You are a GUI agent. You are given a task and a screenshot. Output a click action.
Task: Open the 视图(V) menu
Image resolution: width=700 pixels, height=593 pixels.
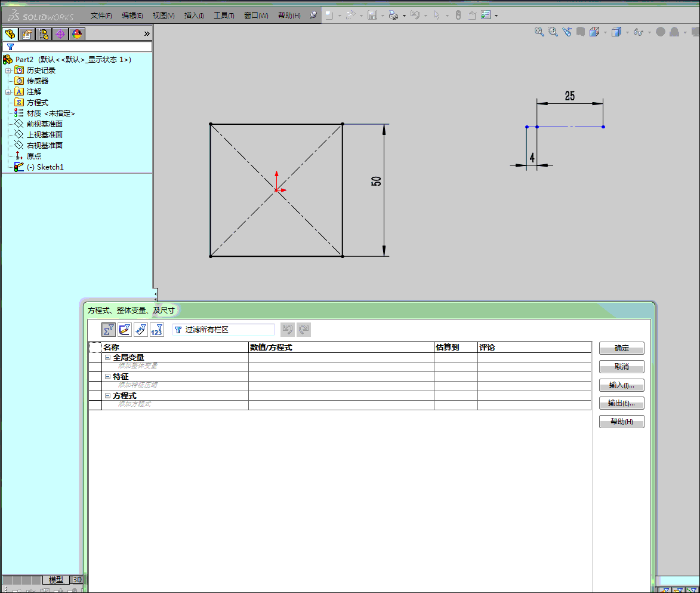click(164, 16)
